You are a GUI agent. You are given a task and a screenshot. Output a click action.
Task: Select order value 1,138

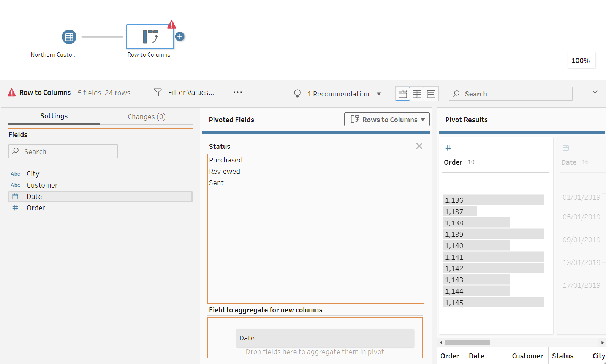tap(476, 222)
